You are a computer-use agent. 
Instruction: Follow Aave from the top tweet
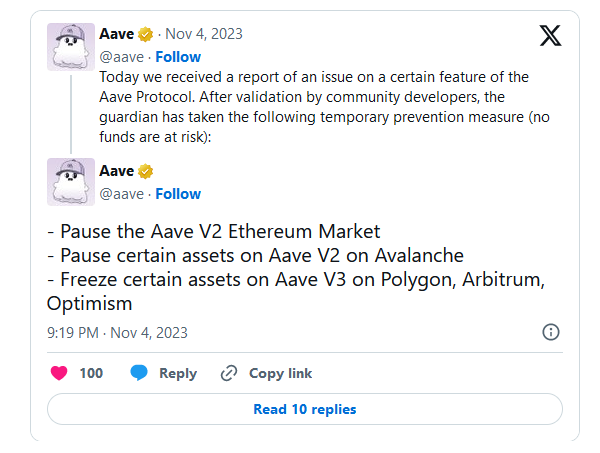coord(178,56)
